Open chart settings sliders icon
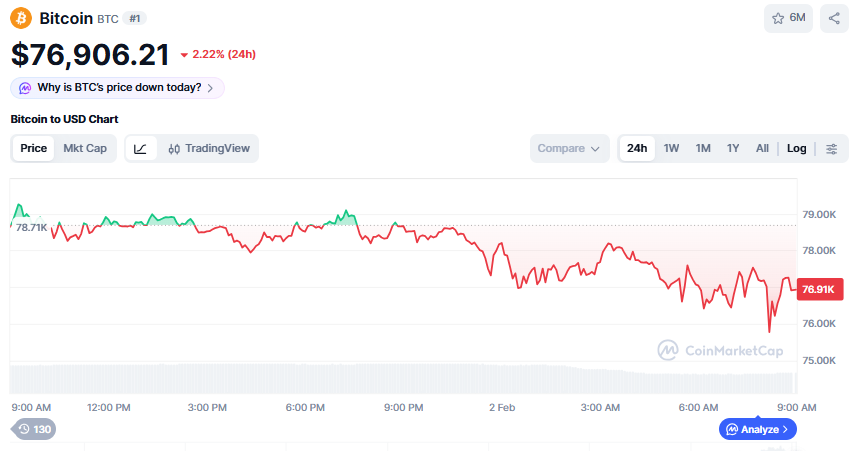The height and width of the screenshot is (451, 860). coord(831,148)
